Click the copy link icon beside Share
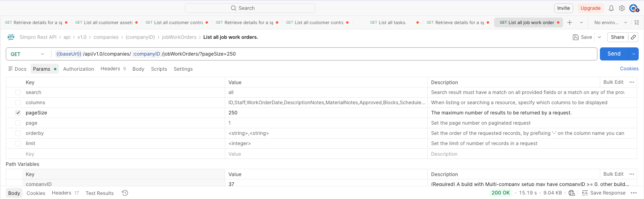Screen dimensions: 644x199 tap(633, 37)
